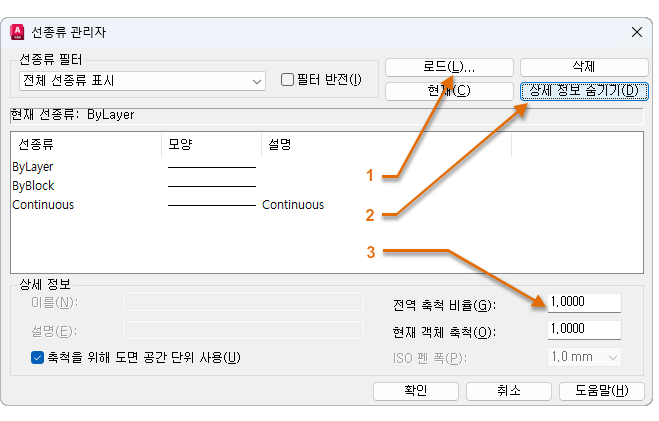Image resolution: width=659 pixels, height=421 pixels.
Task: Toggle the 필터 반전 checkbox
Action: [x=288, y=80]
